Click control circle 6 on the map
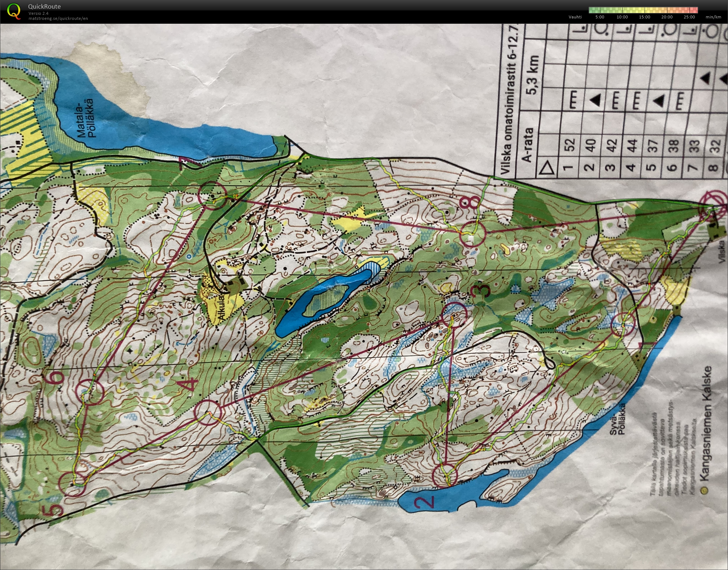728x570 pixels. [x=90, y=391]
